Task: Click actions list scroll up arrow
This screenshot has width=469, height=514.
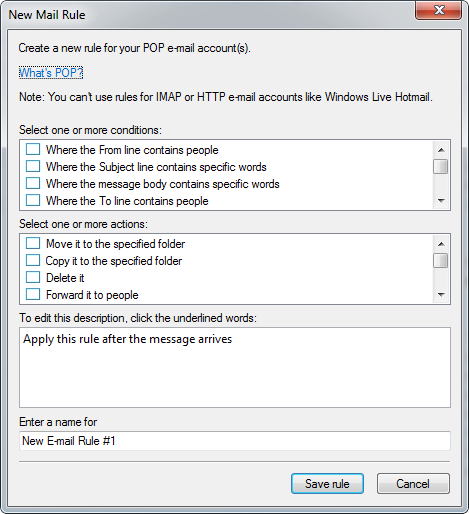Action: click(x=441, y=244)
